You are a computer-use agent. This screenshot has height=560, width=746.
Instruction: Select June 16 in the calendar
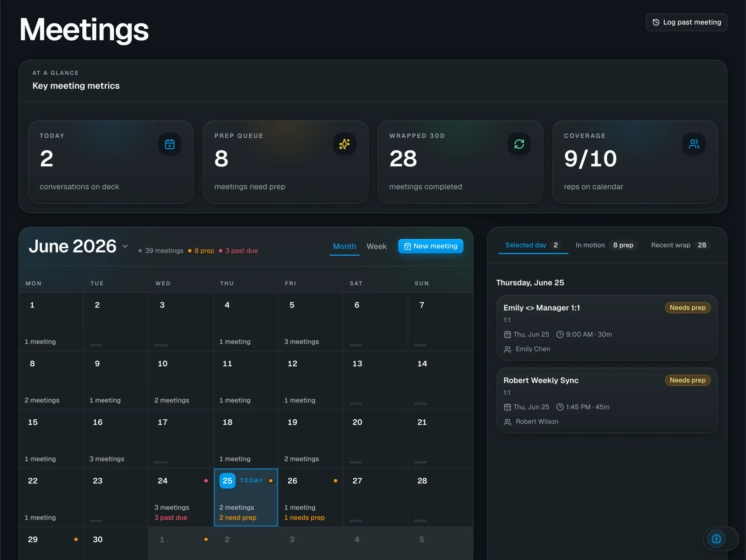[x=116, y=439]
